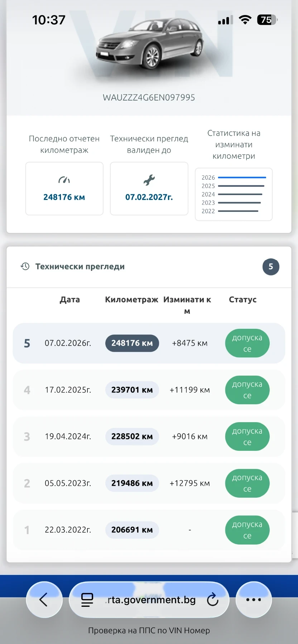Open the Последно отчетен километраж card
The width and height of the screenshot is (298, 644).
point(64,189)
